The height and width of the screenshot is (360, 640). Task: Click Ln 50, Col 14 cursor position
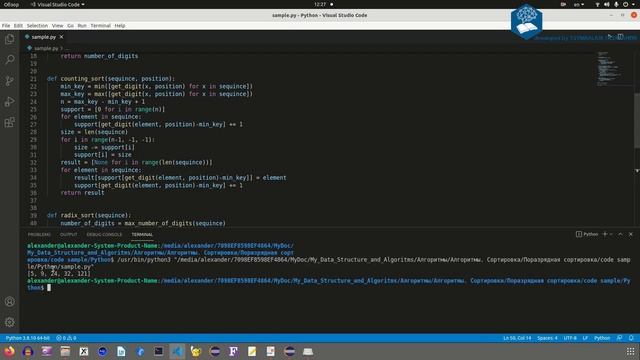pos(517,338)
